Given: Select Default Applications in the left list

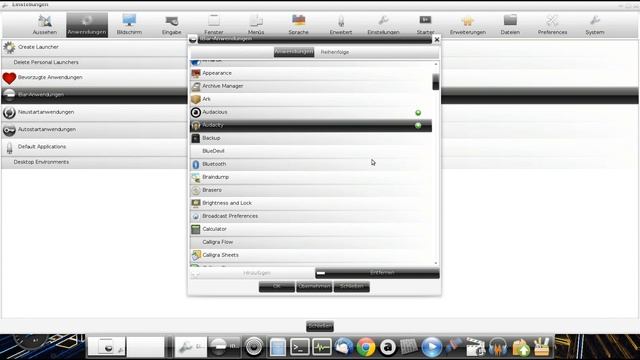Looking at the screenshot, I should pyautogui.click(x=94, y=147).
